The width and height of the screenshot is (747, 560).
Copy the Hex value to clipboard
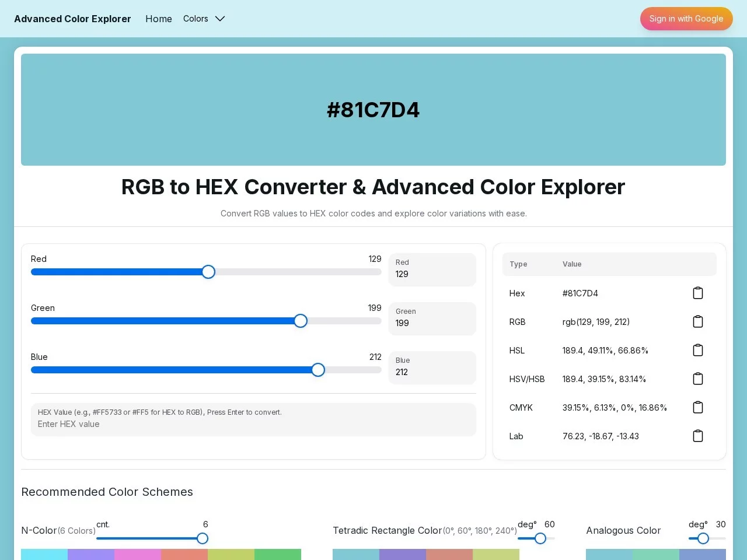click(x=697, y=293)
